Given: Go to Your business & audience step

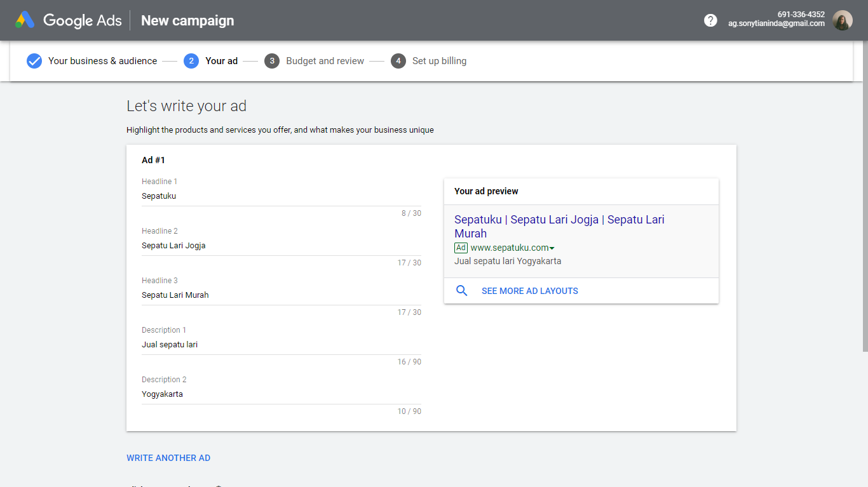Looking at the screenshot, I should 102,61.
